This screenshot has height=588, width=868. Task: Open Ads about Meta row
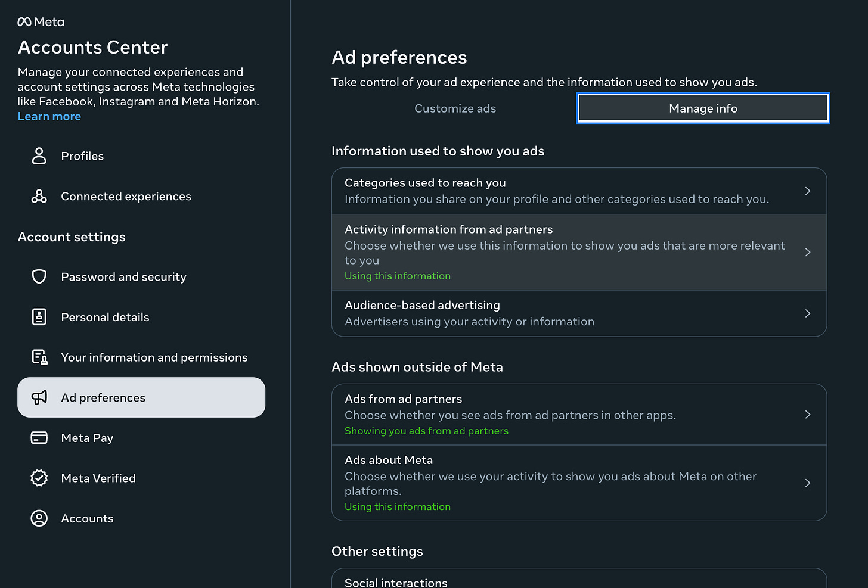point(579,483)
